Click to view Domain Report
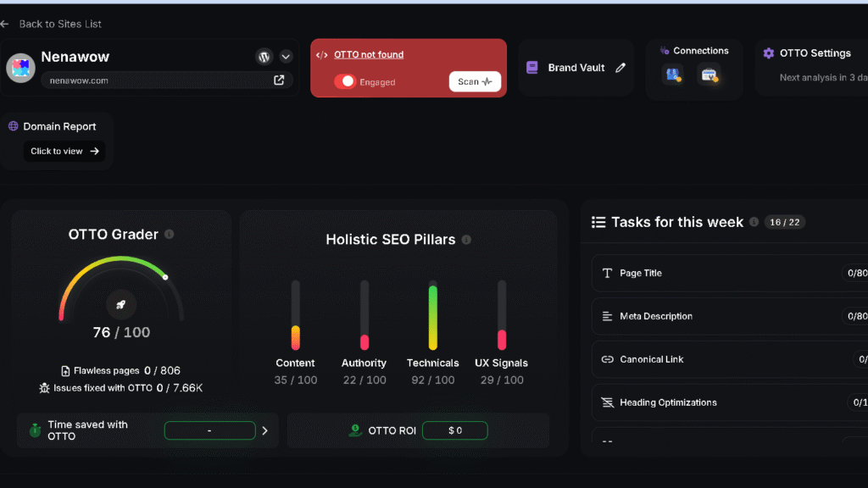Image resolution: width=868 pixels, height=488 pixels. click(64, 151)
